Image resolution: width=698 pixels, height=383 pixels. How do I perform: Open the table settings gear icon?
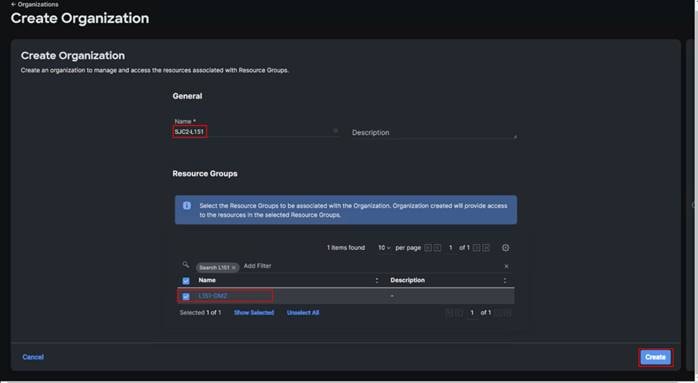pos(505,248)
